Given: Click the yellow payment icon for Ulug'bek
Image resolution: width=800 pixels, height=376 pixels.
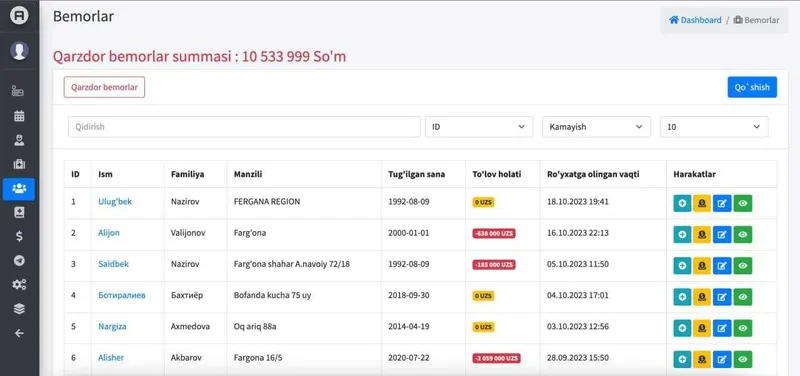Looking at the screenshot, I should click(702, 203).
